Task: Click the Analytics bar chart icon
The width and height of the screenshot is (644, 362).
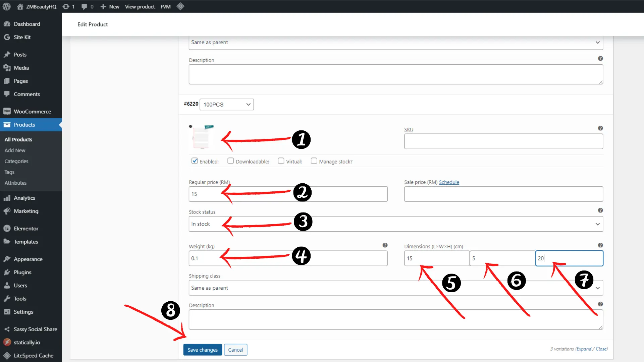Action: [7, 198]
